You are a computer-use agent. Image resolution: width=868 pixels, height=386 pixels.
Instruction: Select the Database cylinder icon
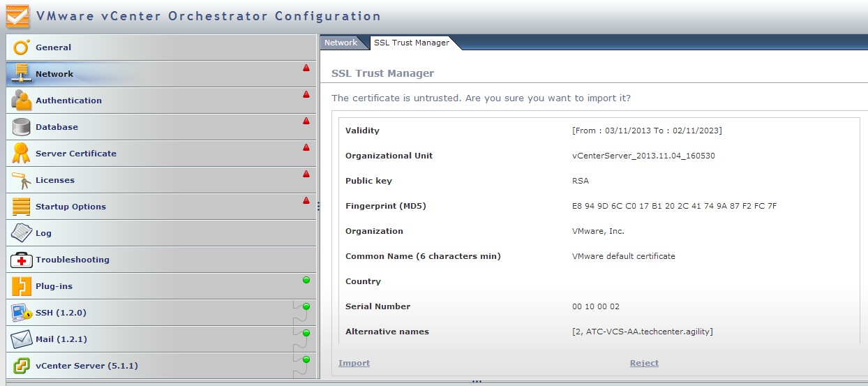[22, 127]
